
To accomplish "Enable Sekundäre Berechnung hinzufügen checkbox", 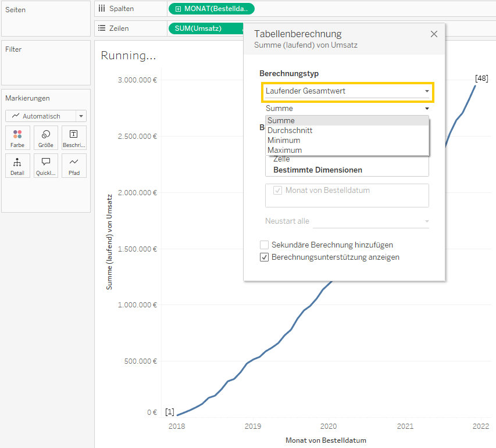I will [x=265, y=245].
